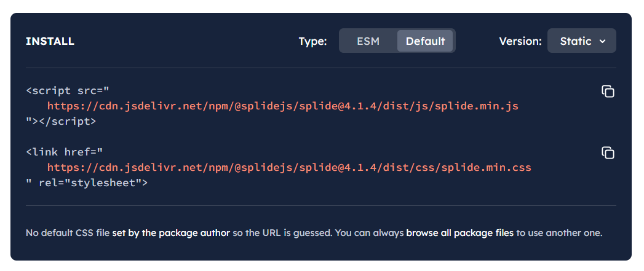Copy the script tag snippet

click(x=608, y=91)
